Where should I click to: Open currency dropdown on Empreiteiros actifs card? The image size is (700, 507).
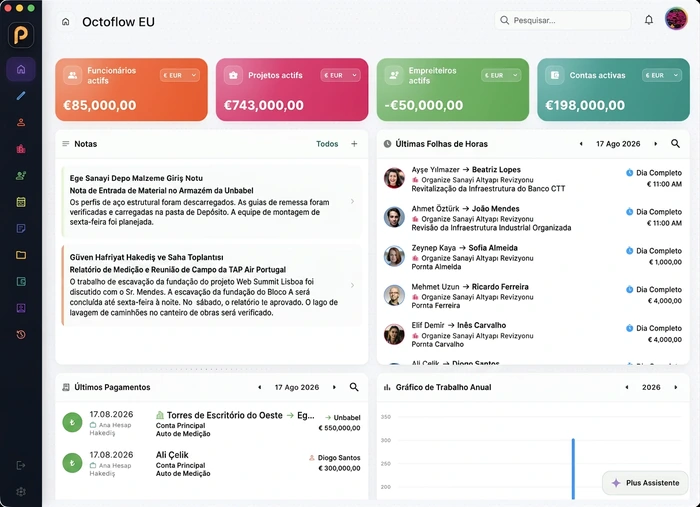click(501, 75)
